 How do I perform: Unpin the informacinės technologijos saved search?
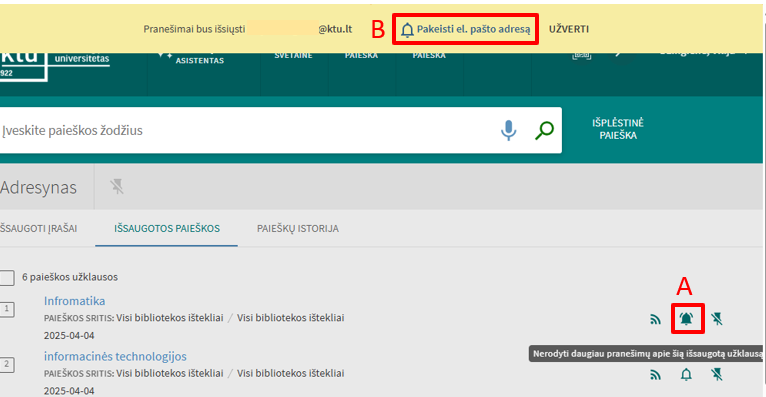click(x=717, y=375)
